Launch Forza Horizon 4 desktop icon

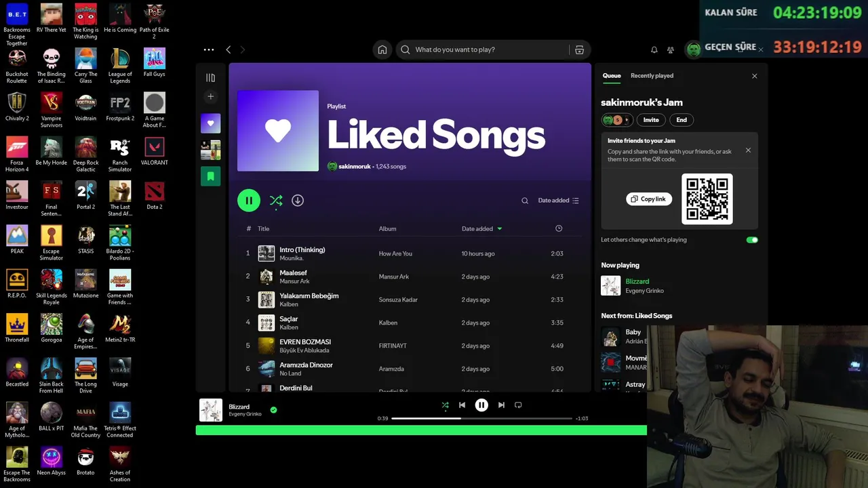click(17, 155)
